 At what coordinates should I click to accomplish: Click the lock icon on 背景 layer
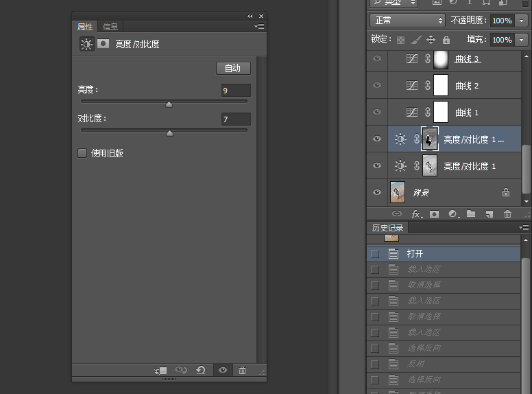tap(506, 192)
